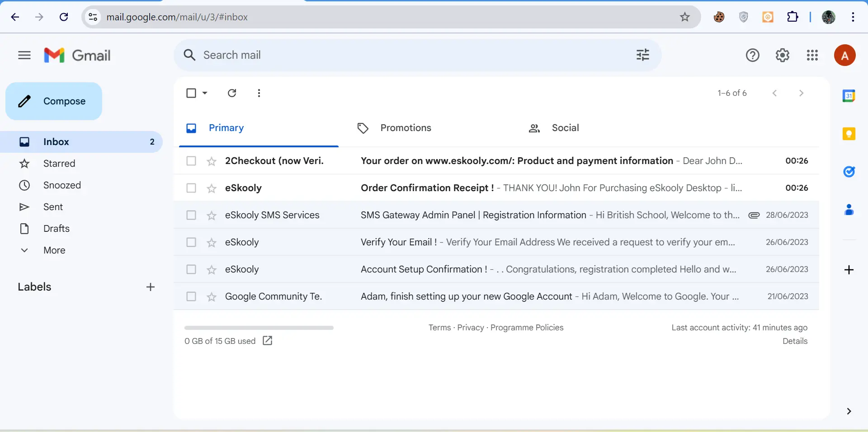
Task: Star the Order Confirmation Receipt email
Action: pyautogui.click(x=211, y=188)
